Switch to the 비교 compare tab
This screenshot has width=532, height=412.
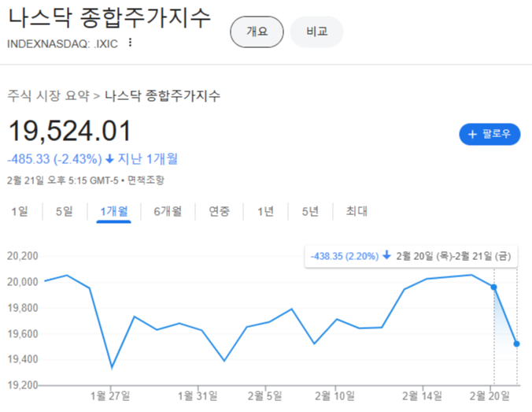[x=316, y=32]
